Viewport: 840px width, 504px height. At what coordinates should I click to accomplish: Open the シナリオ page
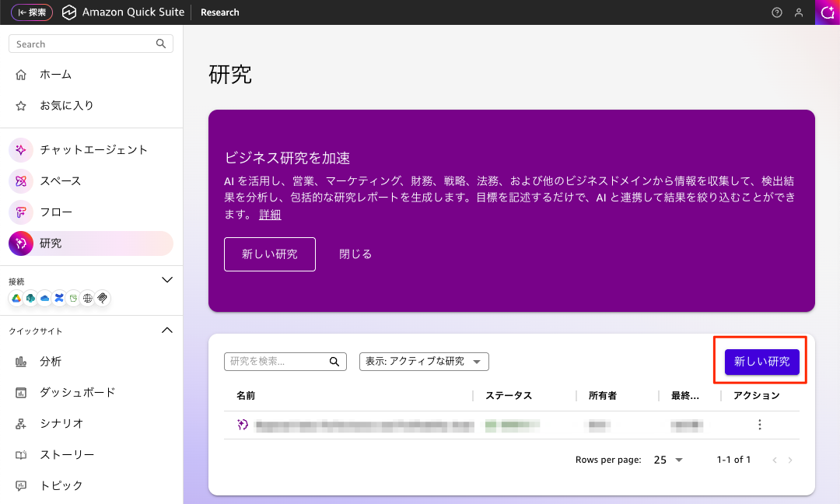pyautogui.click(x=60, y=423)
